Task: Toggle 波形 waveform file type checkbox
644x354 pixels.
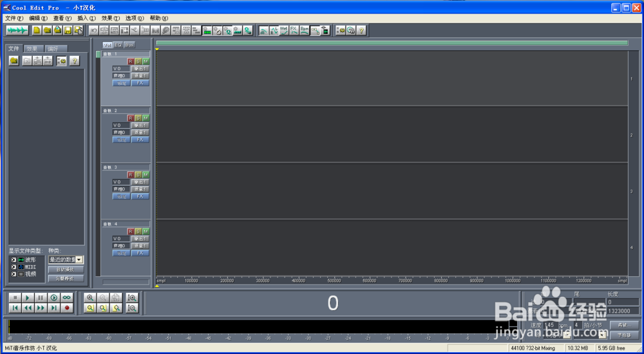Action: (x=14, y=260)
